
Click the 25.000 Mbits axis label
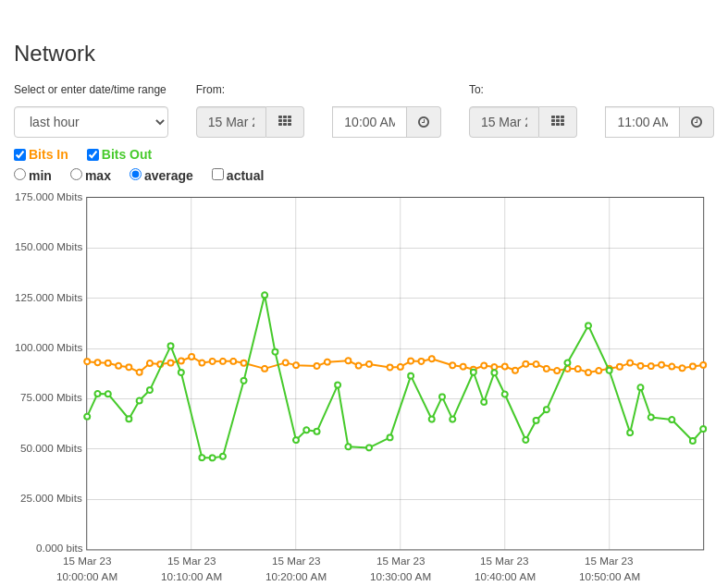[x=51, y=498]
